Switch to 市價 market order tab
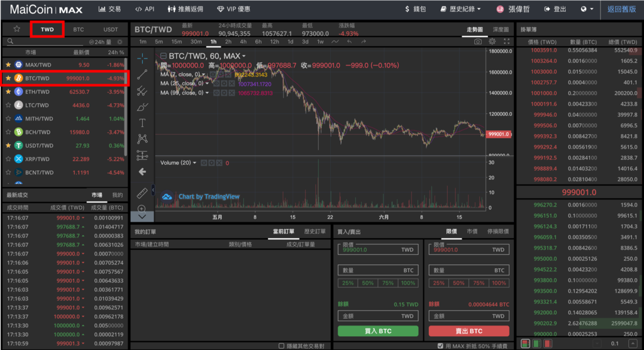Screen dimensions: 644x350 click(x=472, y=232)
